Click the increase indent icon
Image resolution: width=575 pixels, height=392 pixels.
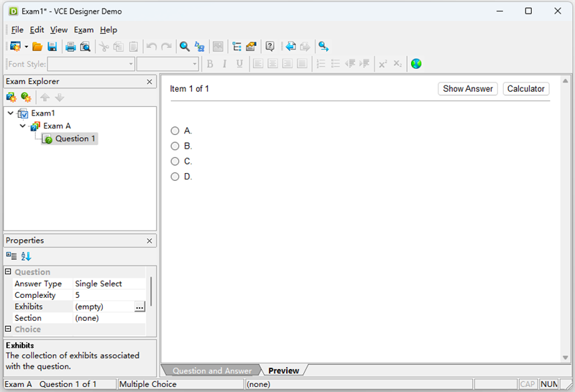[x=364, y=64]
